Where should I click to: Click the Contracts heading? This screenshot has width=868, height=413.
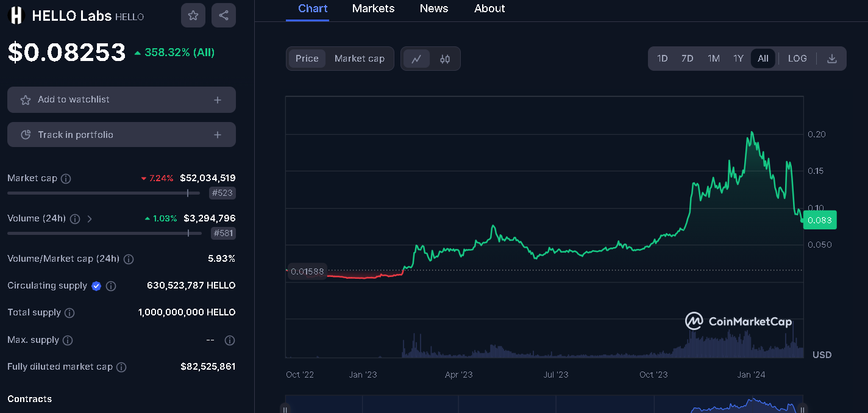click(29, 399)
